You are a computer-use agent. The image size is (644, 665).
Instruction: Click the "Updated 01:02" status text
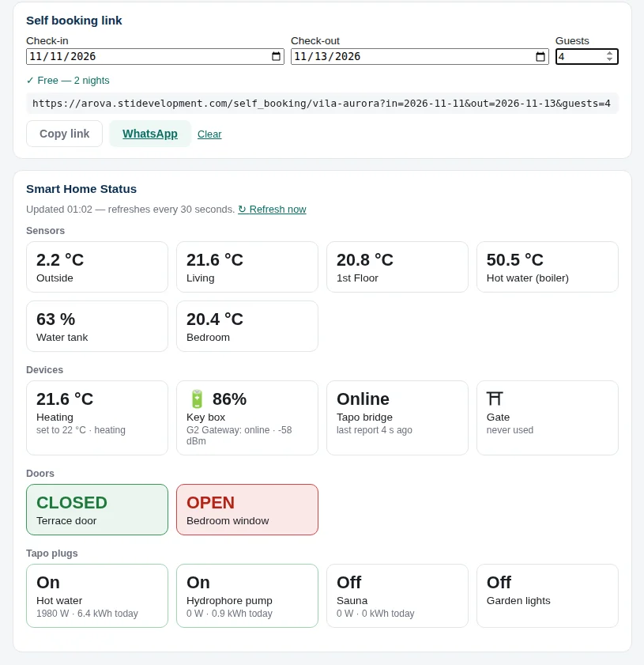59,209
